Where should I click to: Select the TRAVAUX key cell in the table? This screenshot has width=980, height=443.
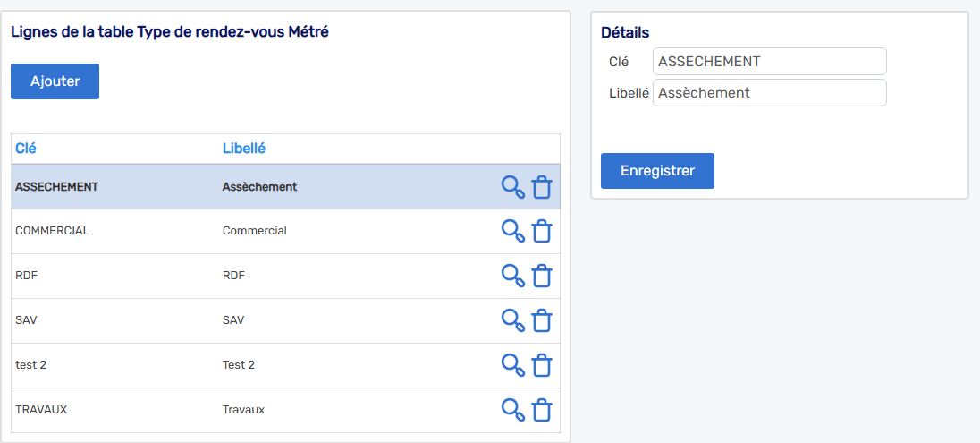click(x=41, y=410)
